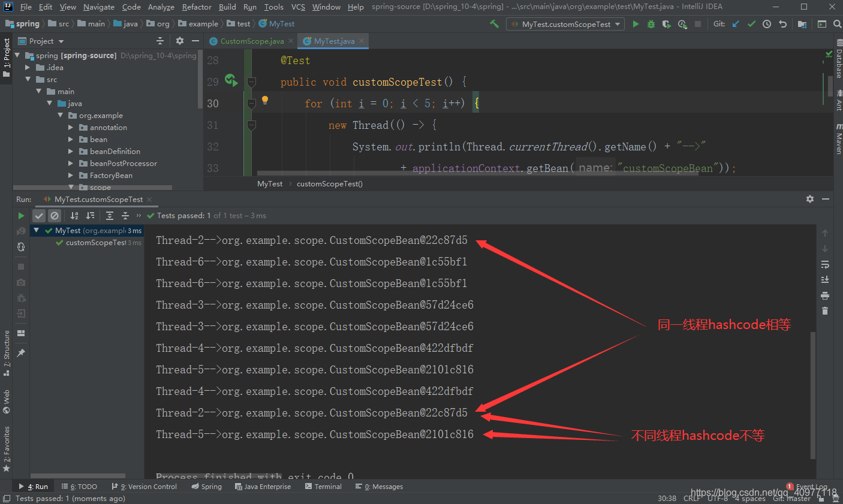Click the run test gutter icon at line 29
This screenshot has width=843, height=504.
pos(231,80)
